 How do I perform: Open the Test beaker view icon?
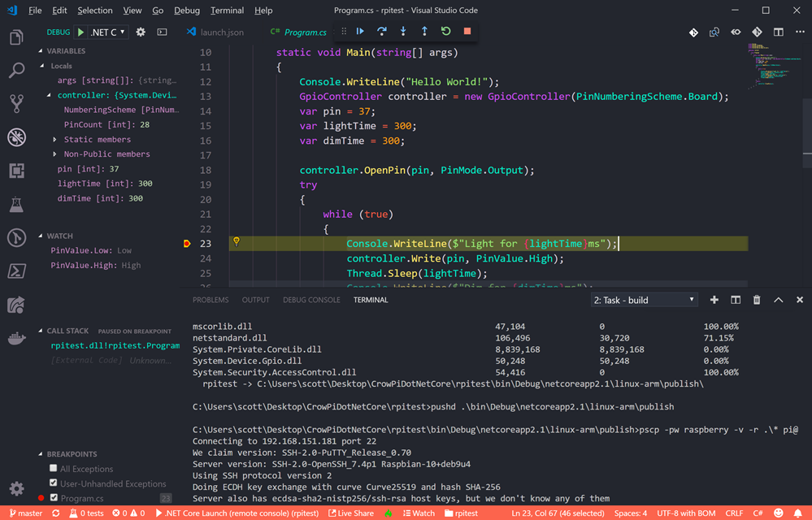(16, 205)
